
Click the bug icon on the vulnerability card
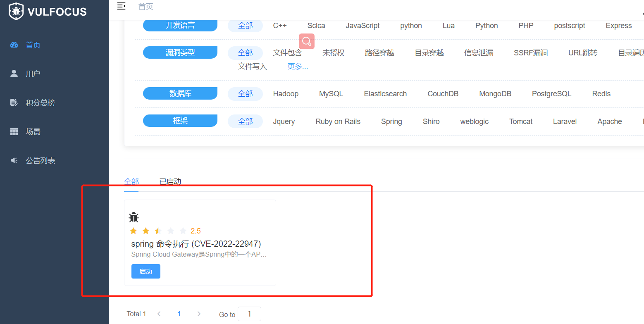[x=134, y=217]
